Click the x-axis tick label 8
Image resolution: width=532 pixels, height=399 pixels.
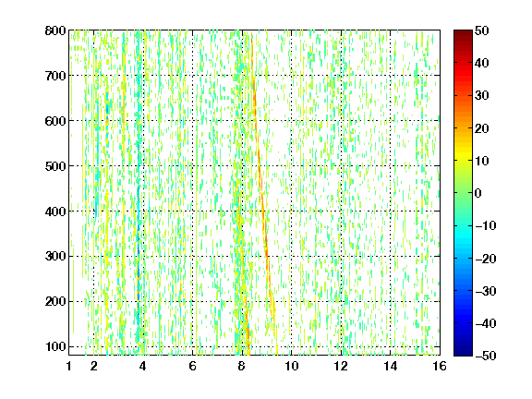point(242,366)
